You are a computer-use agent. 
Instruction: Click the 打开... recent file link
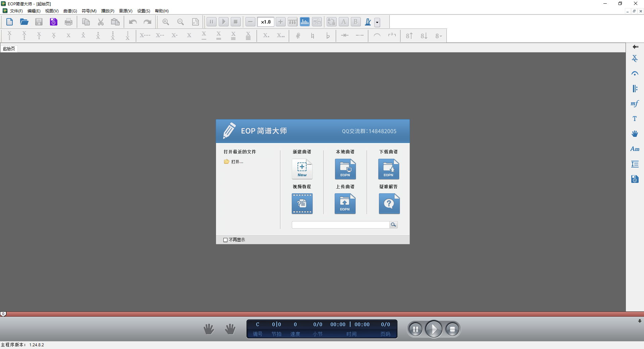[x=237, y=162]
